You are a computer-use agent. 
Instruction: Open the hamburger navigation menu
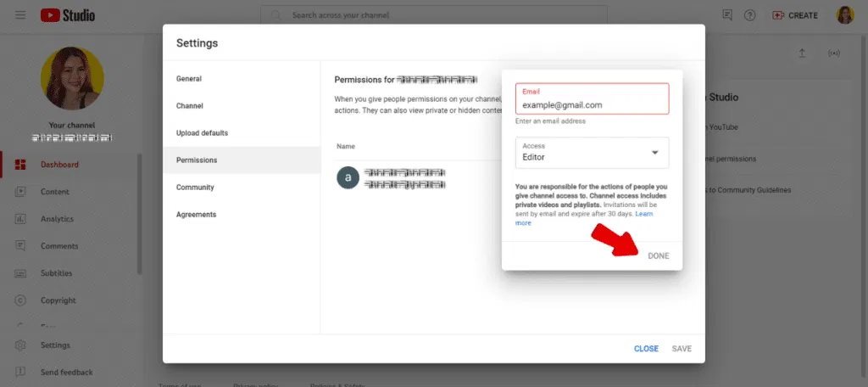pos(20,15)
